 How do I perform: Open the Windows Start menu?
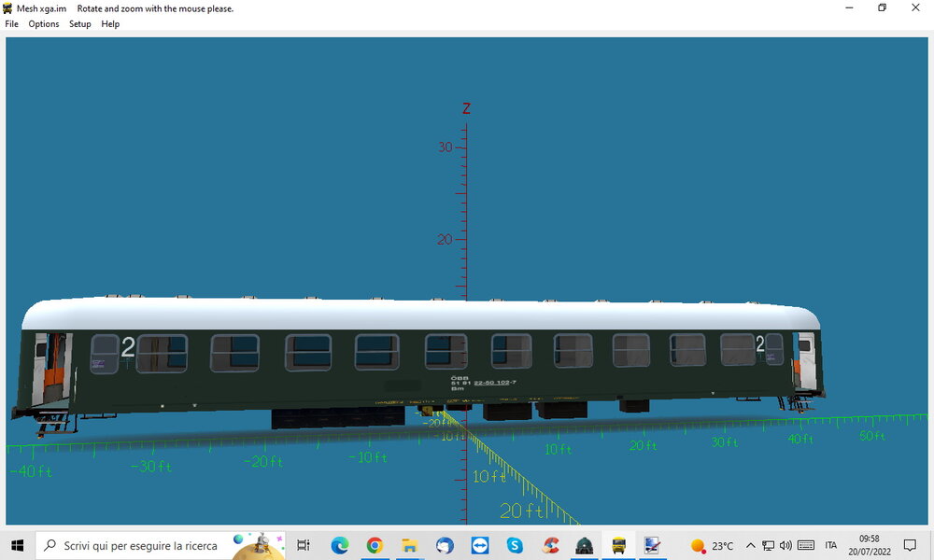pyautogui.click(x=17, y=545)
